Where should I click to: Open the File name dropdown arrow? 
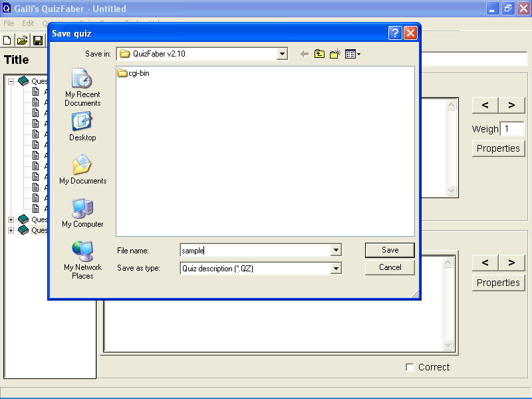pyautogui.click(x=336, y=250)
